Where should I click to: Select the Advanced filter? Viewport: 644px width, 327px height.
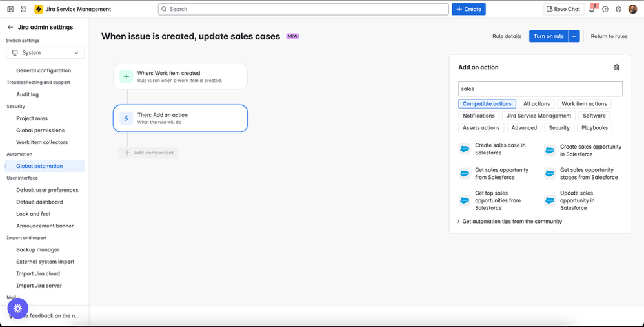coord(524,128)
